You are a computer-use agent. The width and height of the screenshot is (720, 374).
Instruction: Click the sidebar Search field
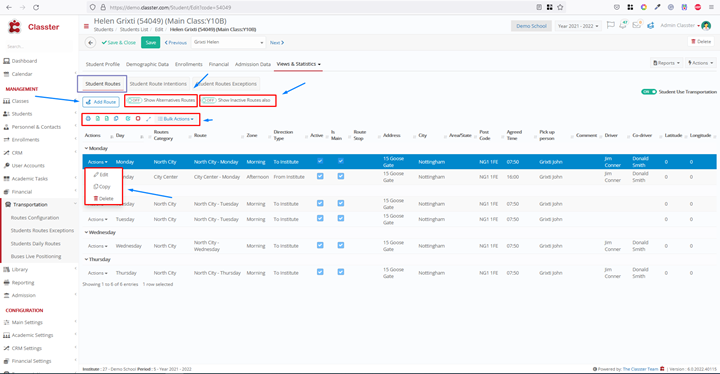(x=39, y=46)
